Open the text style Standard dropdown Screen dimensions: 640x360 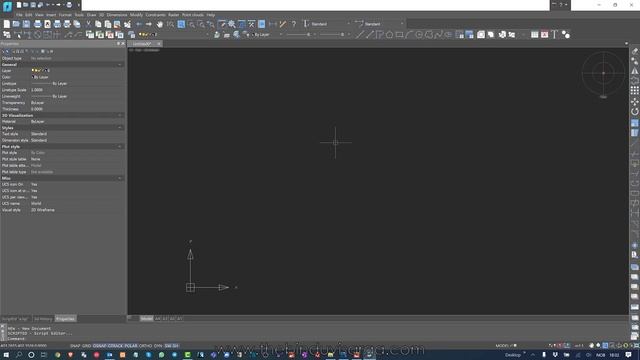331,24
